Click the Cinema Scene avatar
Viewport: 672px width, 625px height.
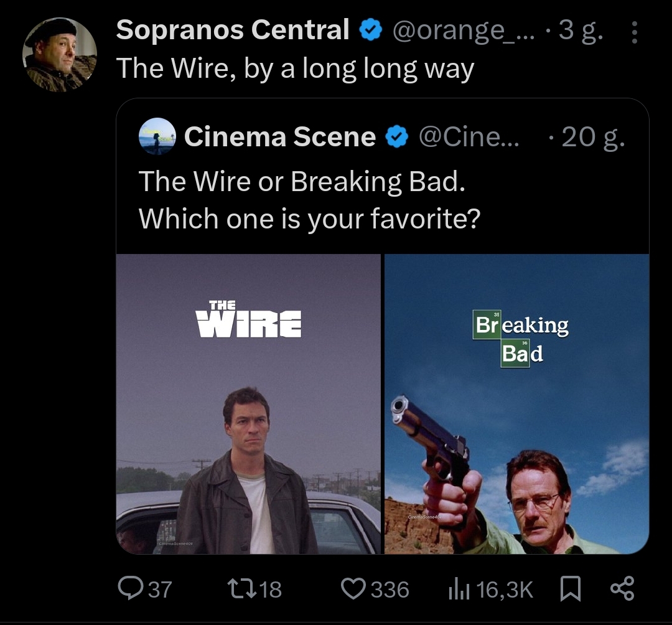point(157,136)
